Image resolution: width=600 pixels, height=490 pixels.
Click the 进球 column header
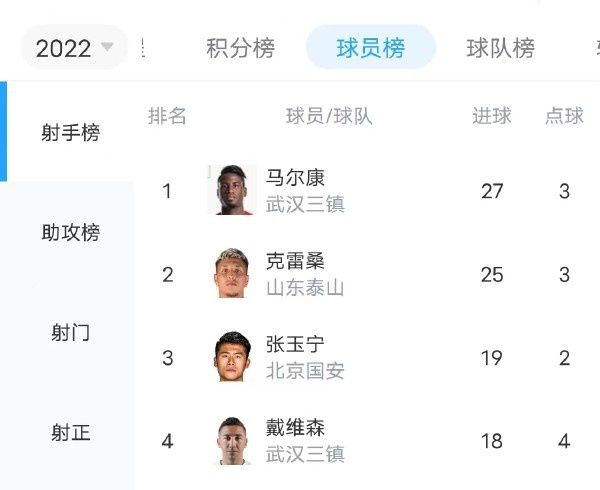pyautogui.click(x=492, y=116)
